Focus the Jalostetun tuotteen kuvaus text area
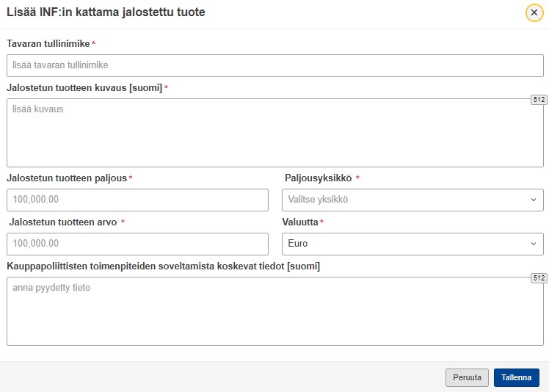The width and height of the screenshot is (549, 392). [274, 133]
